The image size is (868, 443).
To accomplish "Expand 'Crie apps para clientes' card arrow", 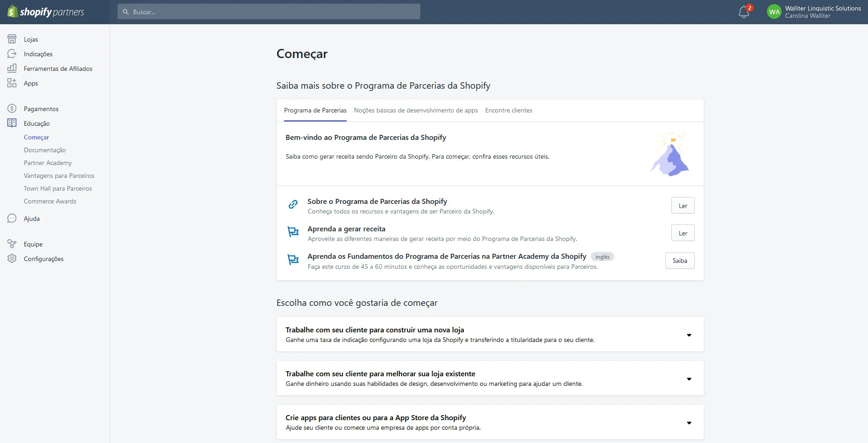I will click(689, 423).
